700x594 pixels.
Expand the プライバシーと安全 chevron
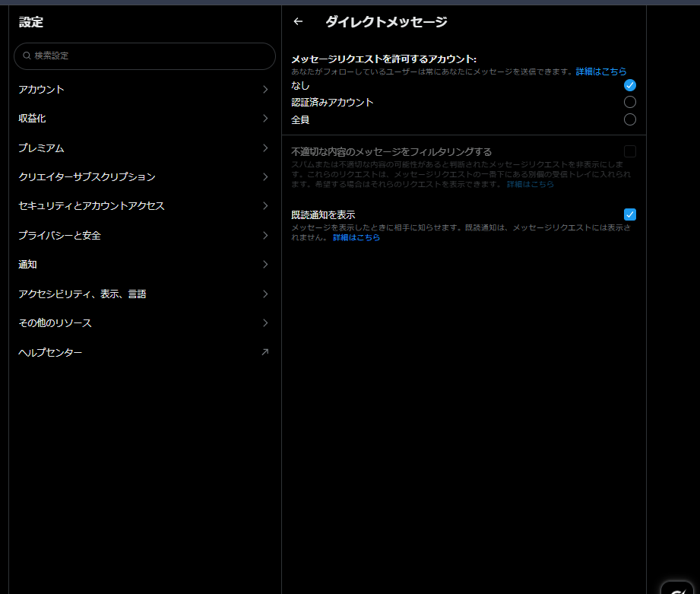[x=265, y=235]
